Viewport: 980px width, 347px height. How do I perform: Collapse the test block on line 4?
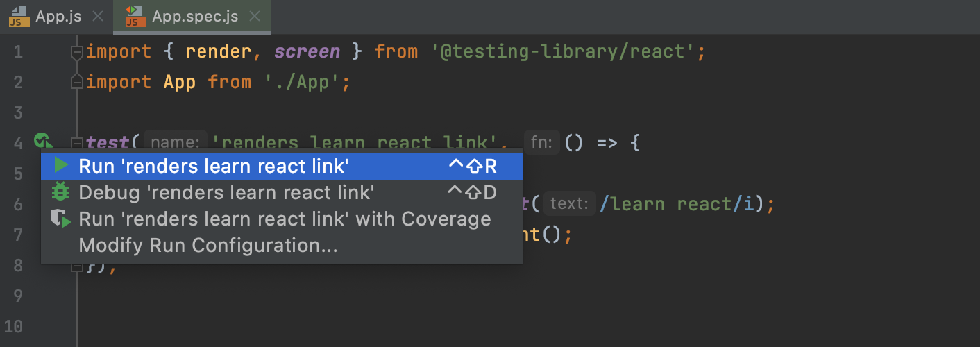tap(77, 142)
